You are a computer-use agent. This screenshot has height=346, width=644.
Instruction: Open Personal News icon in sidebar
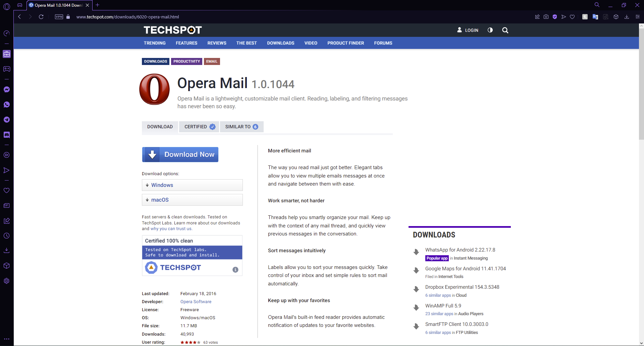coord(7,205)
